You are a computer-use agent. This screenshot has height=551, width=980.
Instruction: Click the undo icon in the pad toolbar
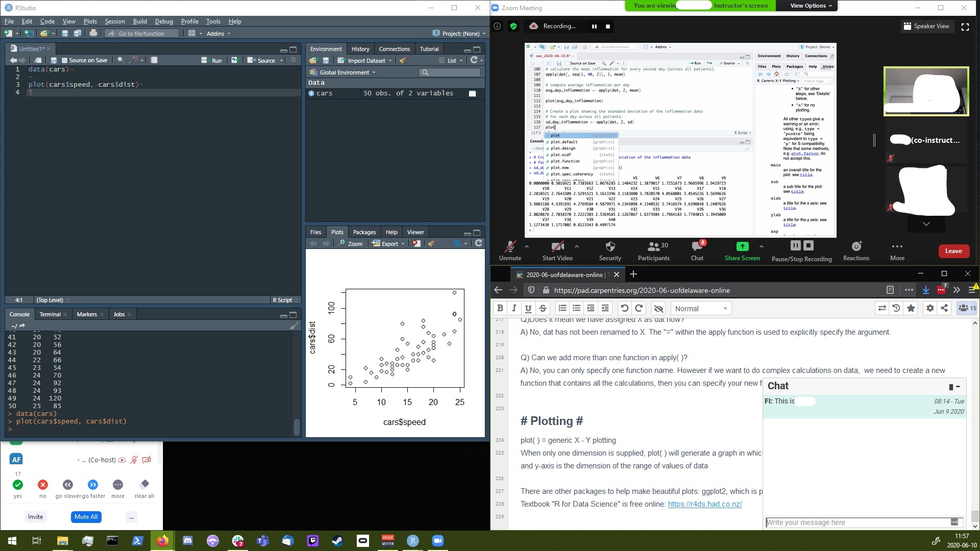tap(625, 308)
